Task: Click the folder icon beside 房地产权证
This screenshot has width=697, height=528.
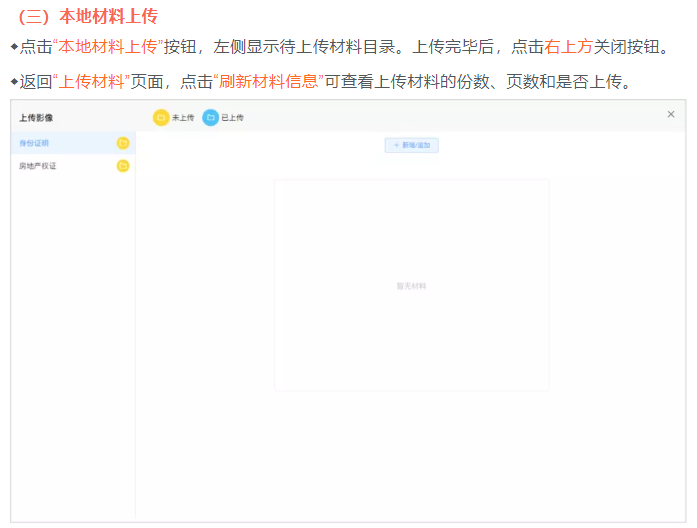Action: 123,166
